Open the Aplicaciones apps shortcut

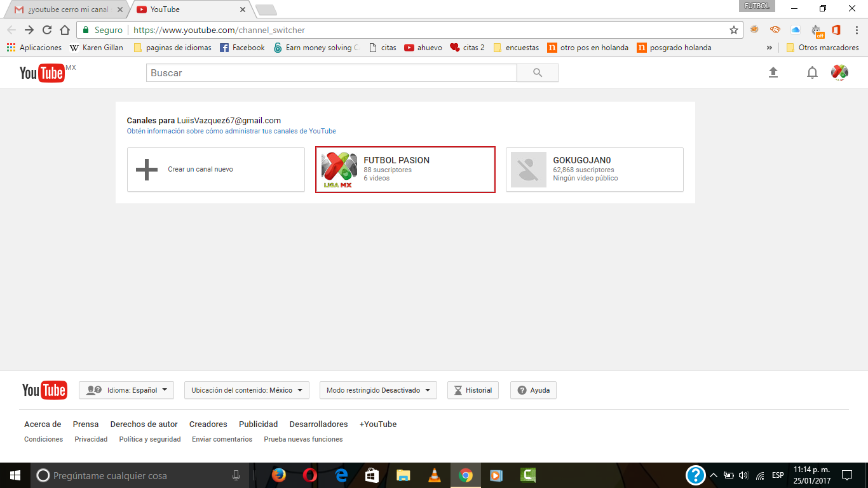click(34, 48)
